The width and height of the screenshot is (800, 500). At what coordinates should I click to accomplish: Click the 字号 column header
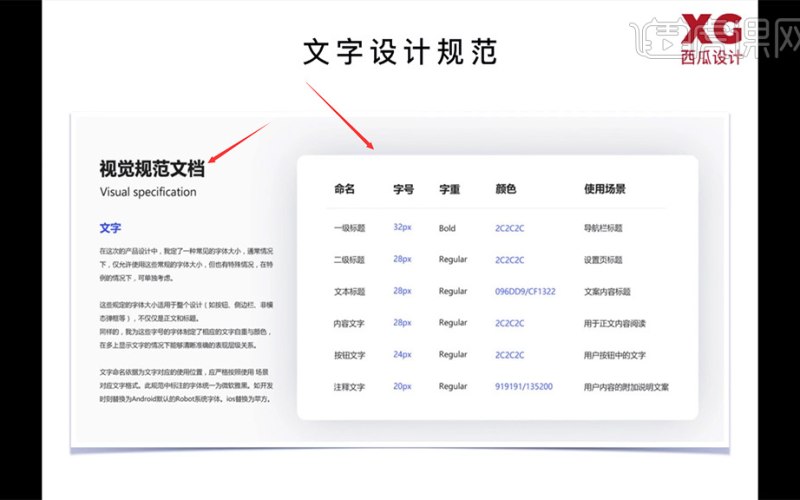(404, 189)
